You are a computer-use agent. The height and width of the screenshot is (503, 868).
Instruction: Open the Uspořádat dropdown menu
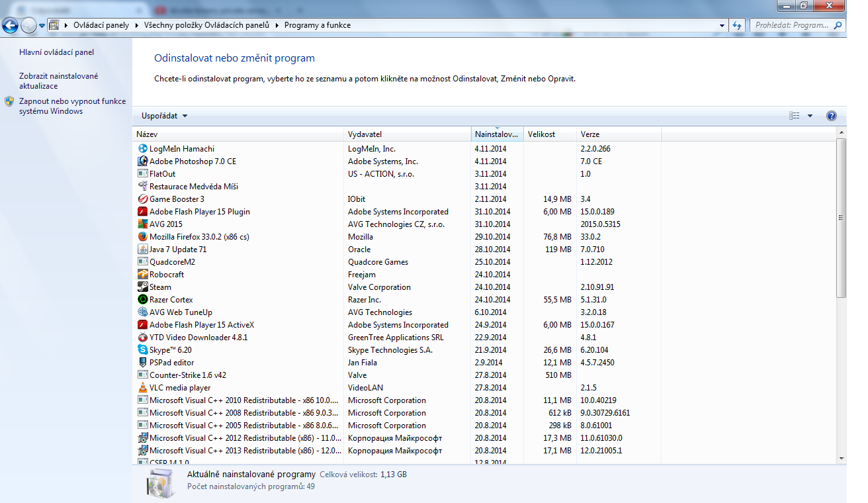[164, 116]
